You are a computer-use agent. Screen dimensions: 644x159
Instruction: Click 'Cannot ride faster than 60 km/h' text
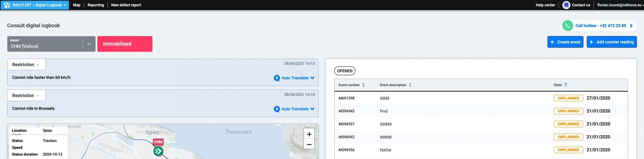coord(41,77)
